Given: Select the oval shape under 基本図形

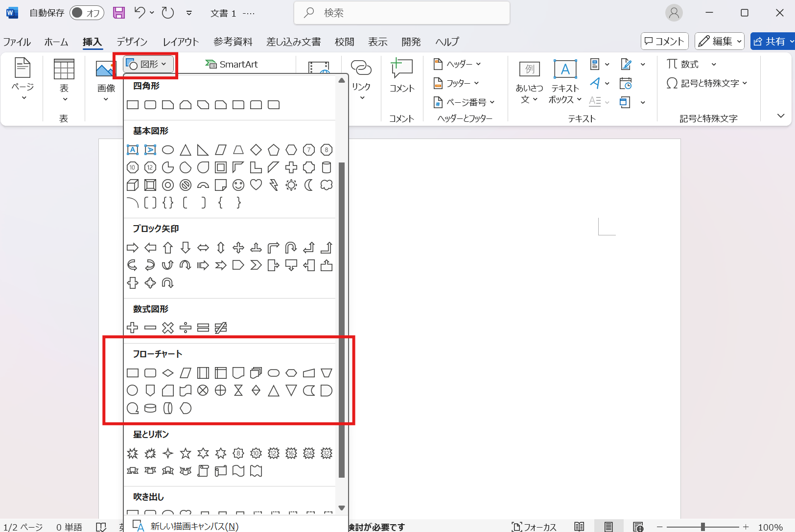Looking at the screenshot, I should pos(168,150).
